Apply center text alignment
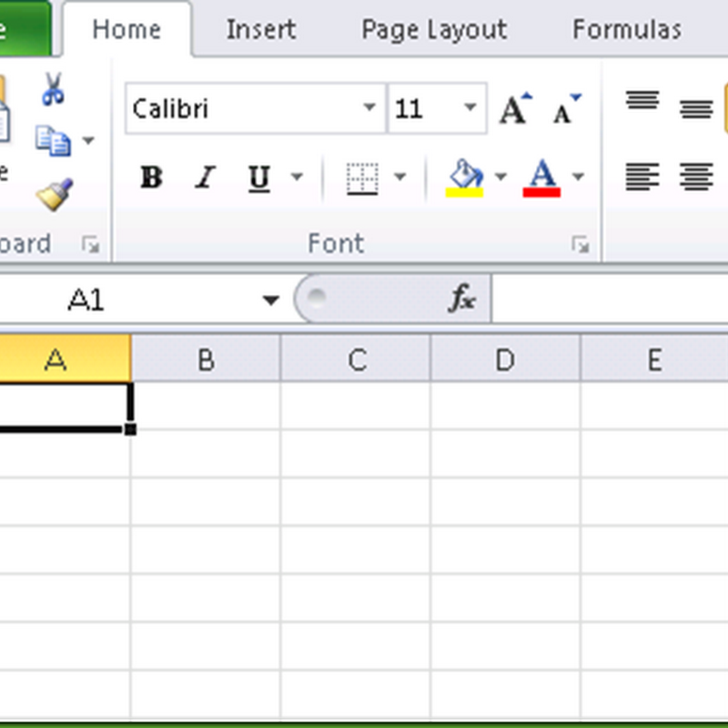The image size is (728, 728). [x=697, y=177]
